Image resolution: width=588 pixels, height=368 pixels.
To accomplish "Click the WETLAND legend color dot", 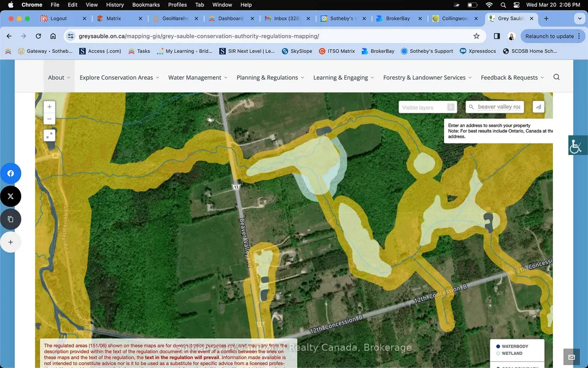I will coord(498,354).
